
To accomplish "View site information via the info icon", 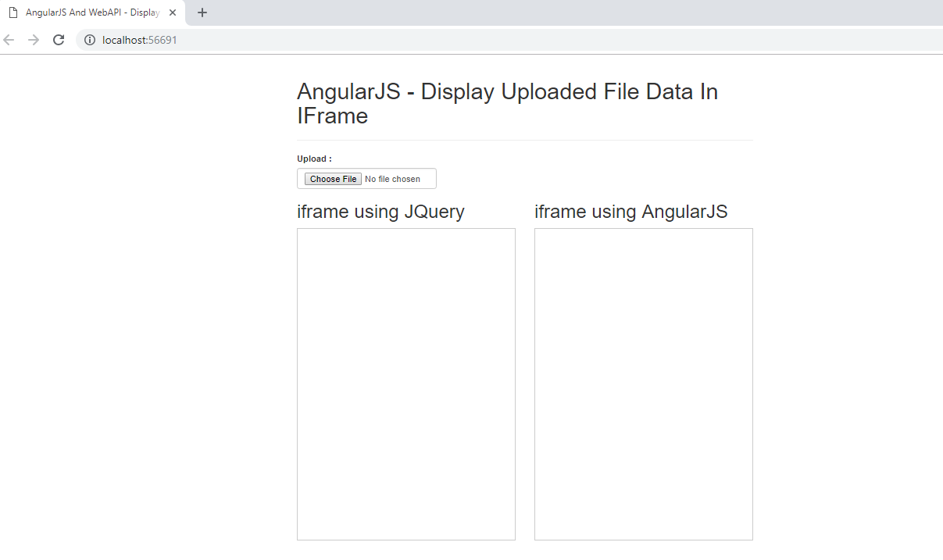I will (90, 40).
